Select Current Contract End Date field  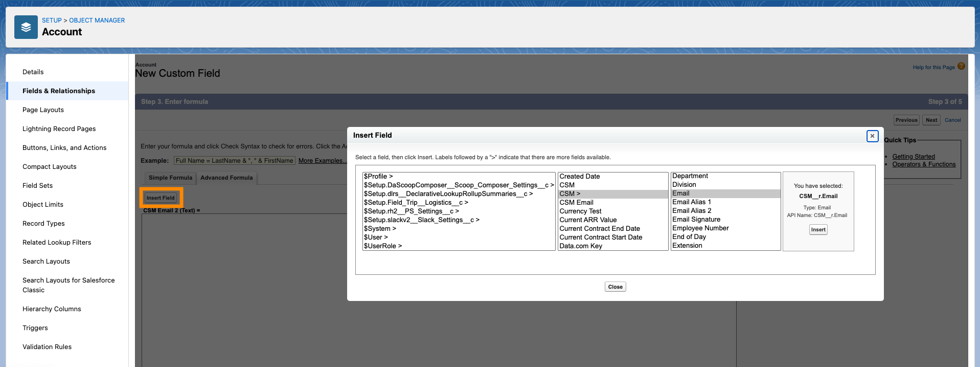(613, 229)
